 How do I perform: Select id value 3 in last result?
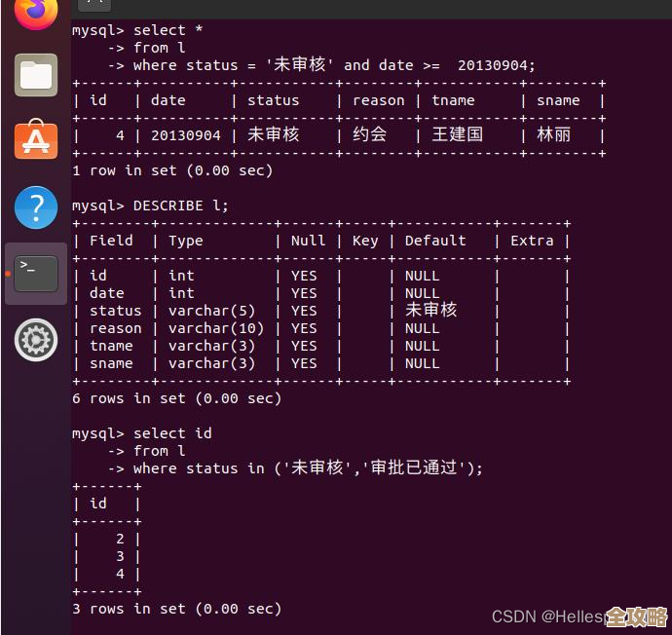[120, 556]
